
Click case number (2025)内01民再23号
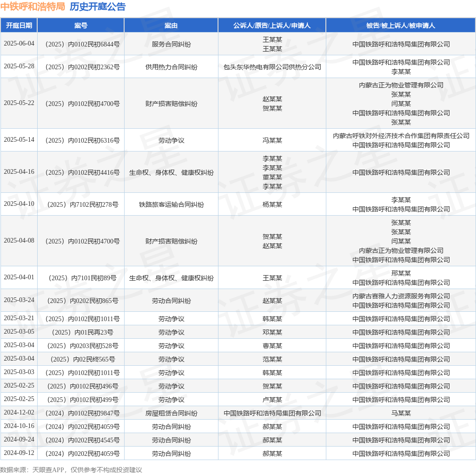pos(82,332)
